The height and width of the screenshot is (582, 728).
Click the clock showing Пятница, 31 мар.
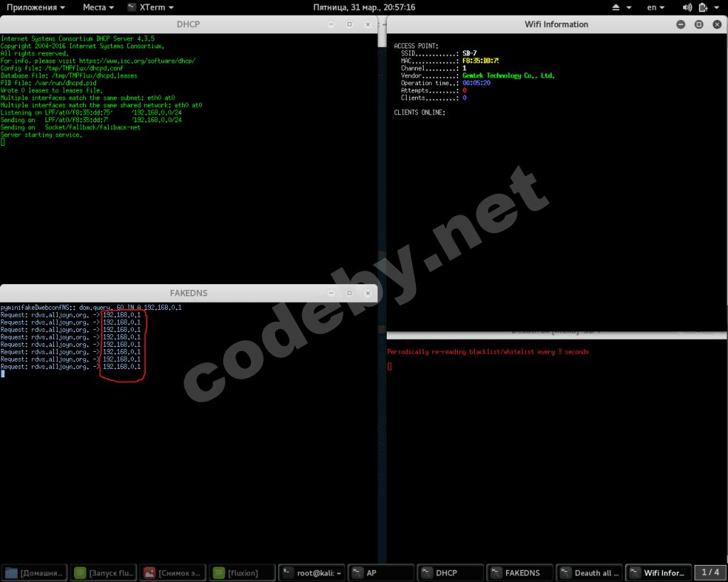click(364, 7)
